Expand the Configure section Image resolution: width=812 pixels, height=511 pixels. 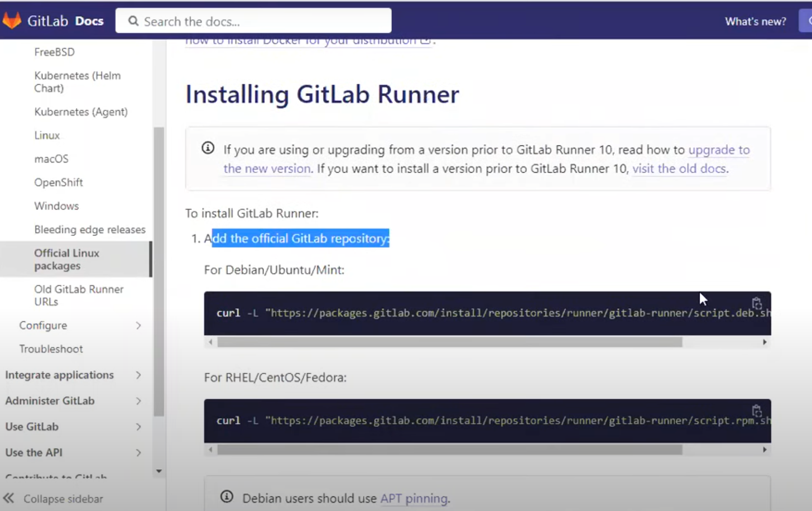pos(138,326)
